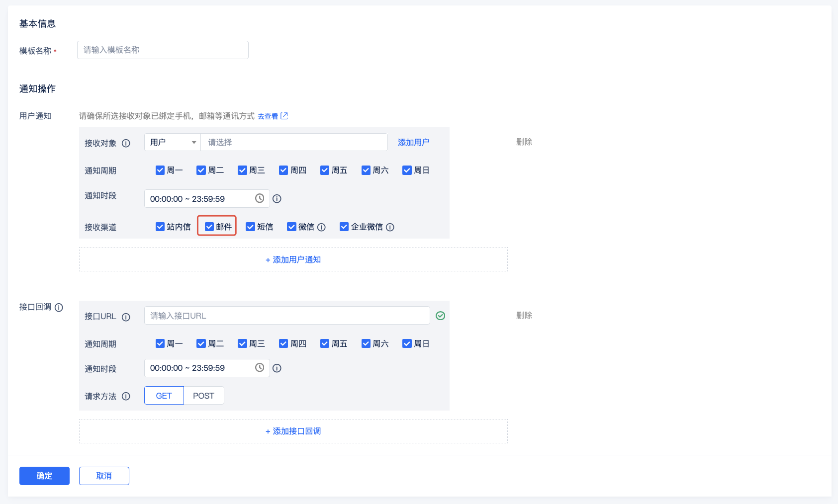Click info icon next to 接收对象
The image size is (838, 504).
pos(126,143)
